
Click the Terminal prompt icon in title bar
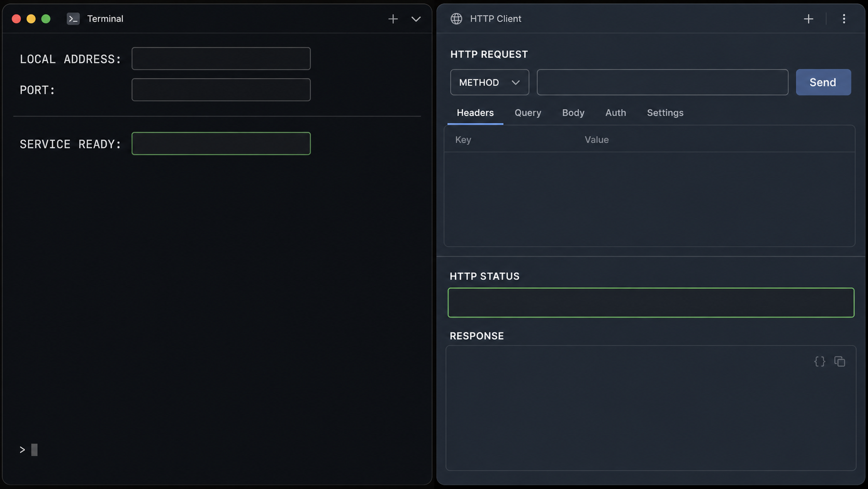click(x=73, y=19)
